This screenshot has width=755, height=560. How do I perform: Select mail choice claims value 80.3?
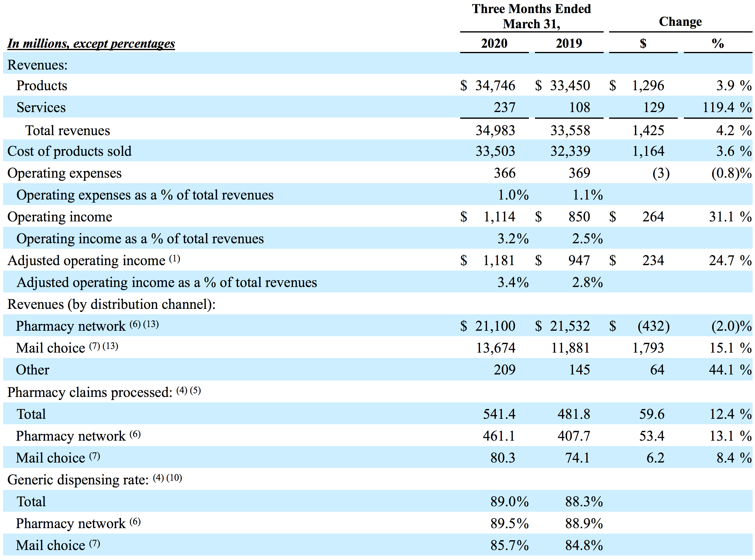click(x=503, y=458)
